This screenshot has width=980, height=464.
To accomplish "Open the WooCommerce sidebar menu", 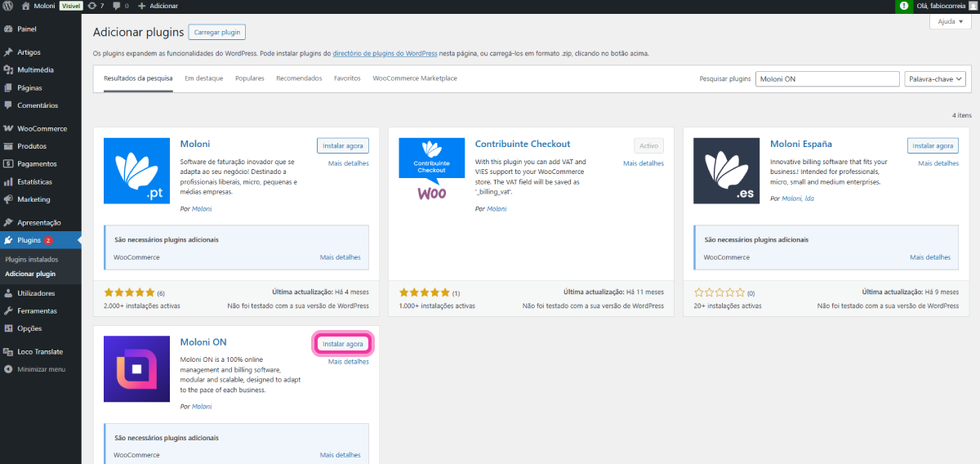I will tap(42, 129).
